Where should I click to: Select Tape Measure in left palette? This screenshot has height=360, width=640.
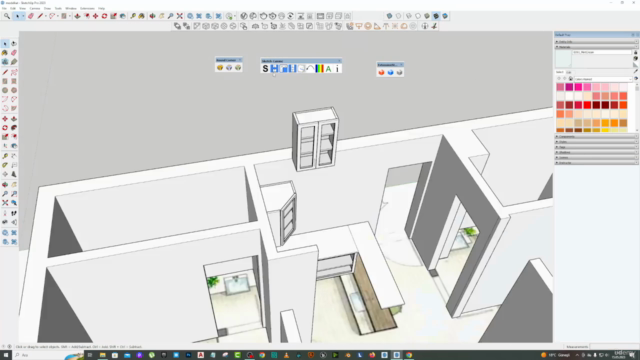[x=5, y=156]
